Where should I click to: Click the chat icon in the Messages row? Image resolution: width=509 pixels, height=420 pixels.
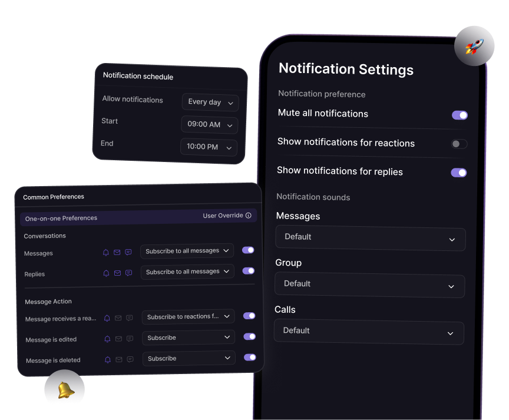click(x=128, y=252)
